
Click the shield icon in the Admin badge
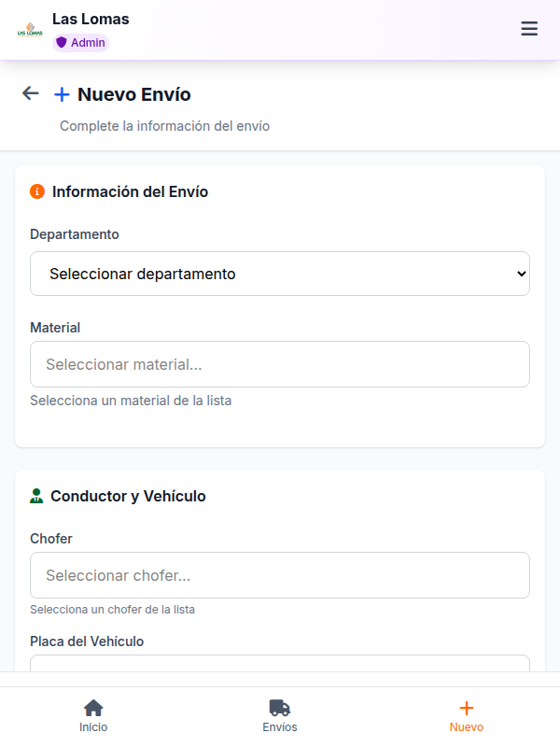click(61, 42)
